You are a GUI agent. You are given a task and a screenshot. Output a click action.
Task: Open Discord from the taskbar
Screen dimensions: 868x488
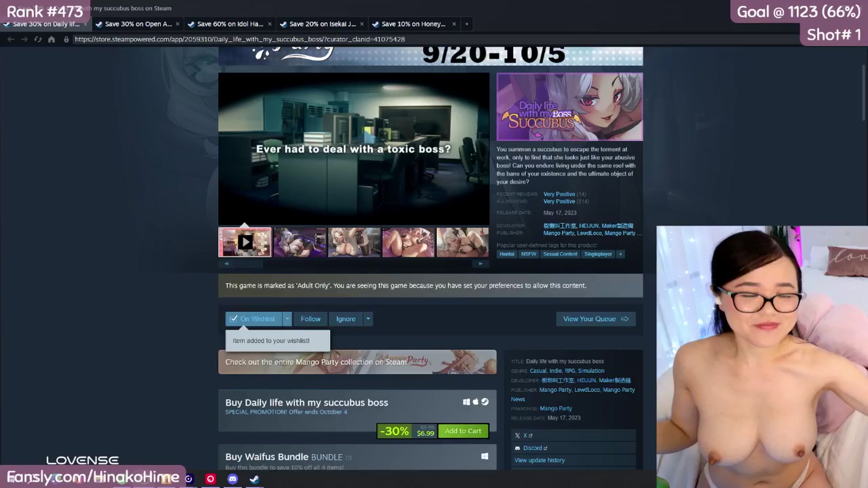232,479
